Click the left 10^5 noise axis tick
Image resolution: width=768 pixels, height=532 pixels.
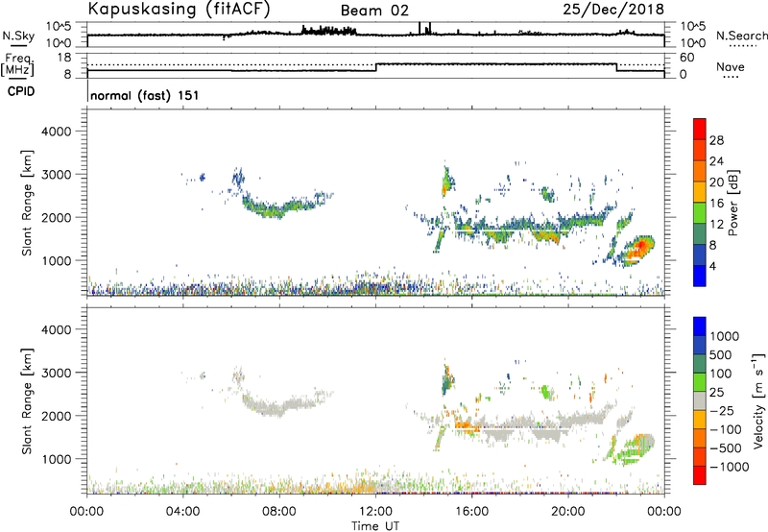pyautogui.click(x=59, y=26)
